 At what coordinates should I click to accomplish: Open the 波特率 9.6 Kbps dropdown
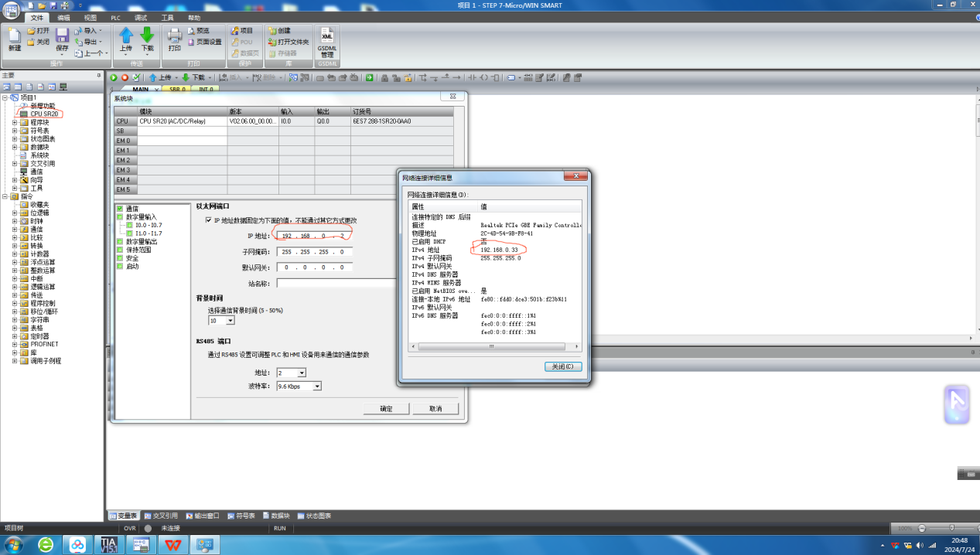(x=317, y=386)
